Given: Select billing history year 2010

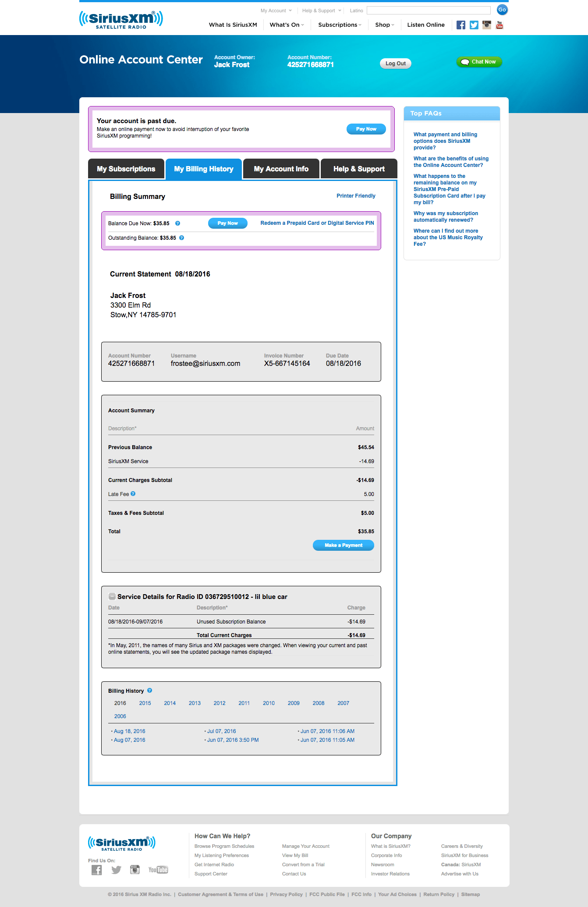Looking at the screenshot, I should point(269,703).
